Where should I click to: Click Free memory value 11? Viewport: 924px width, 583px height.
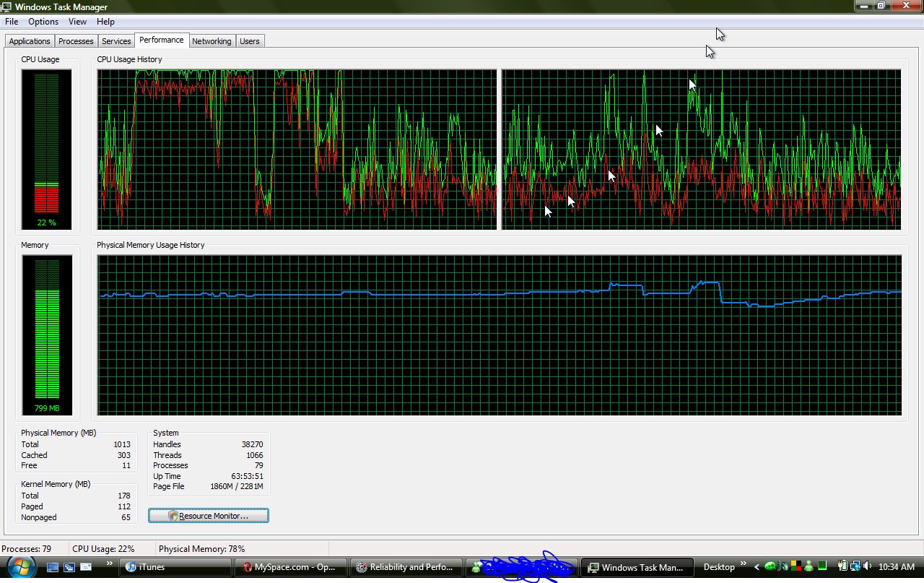[x=126, y=465]
